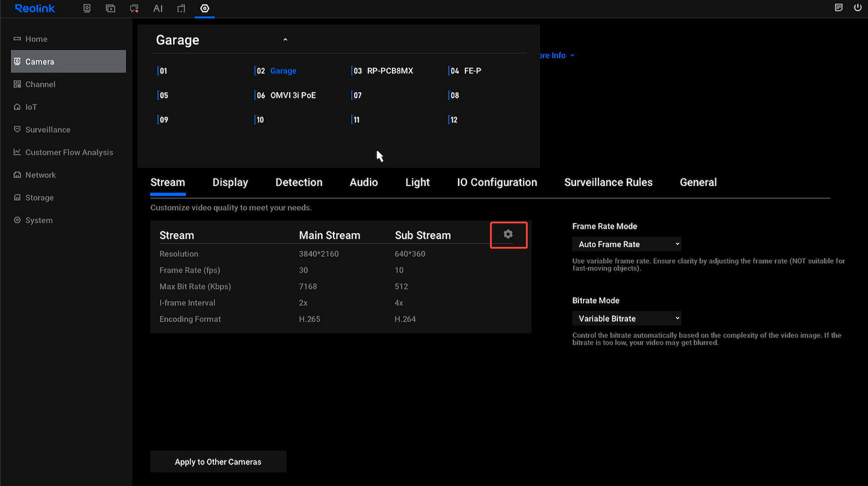Expand the More Info link arrow

click(572, 55)
